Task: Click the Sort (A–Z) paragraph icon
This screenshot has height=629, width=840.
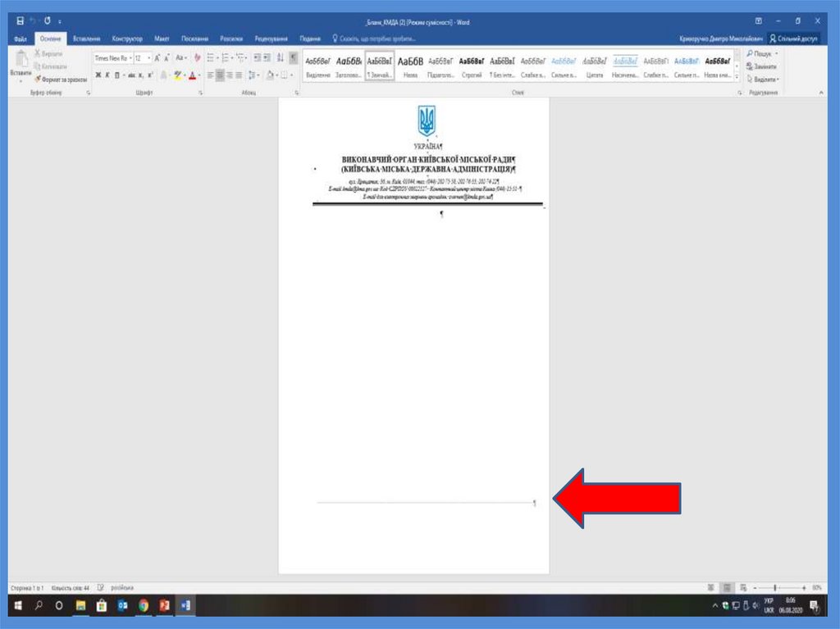Action: click(x=281, y=58)
